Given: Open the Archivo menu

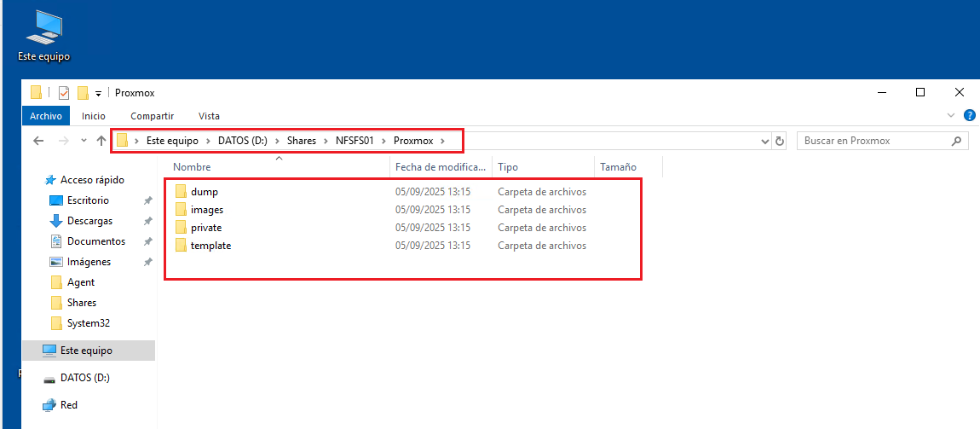Looking at the screenshot, I should [46, 116].
